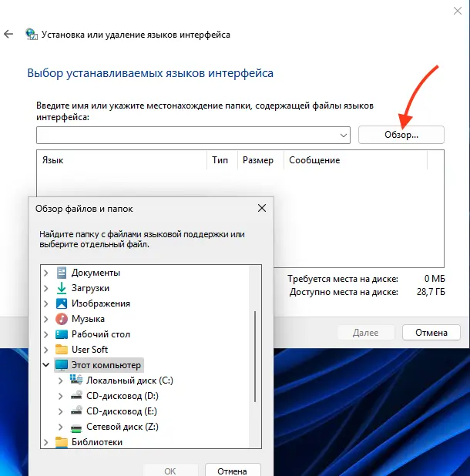Click the Язык column header
470x476 pixels.
click(53, 160)
